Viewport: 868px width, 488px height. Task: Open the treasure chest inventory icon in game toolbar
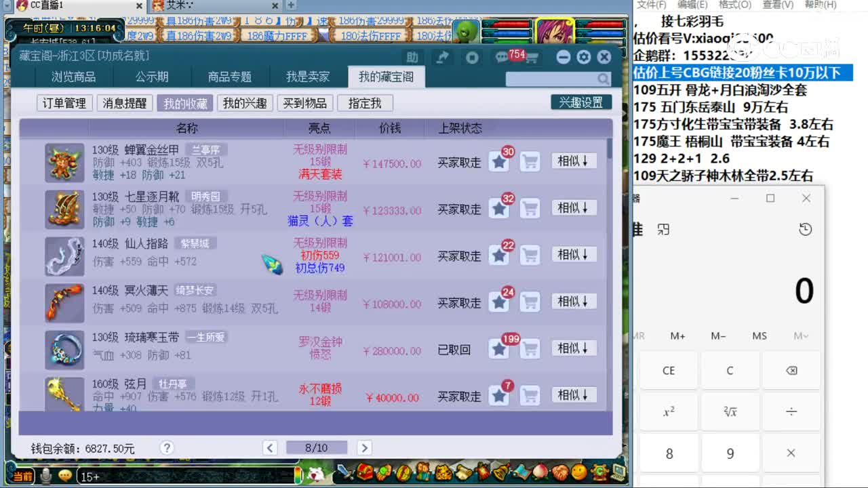[x=363, y=474]
